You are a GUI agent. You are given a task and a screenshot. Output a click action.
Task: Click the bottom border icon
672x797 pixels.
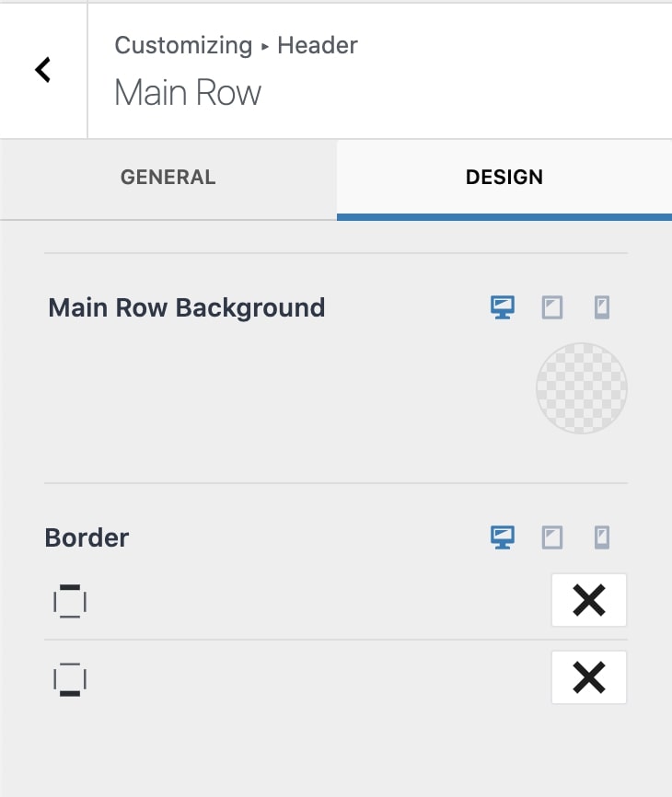pos(70,679)
